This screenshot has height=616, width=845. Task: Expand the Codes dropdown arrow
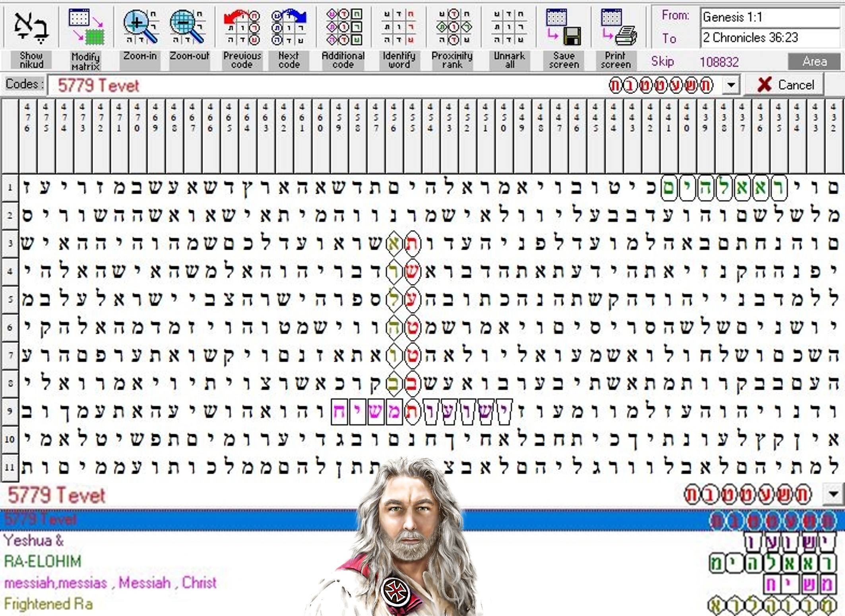coord(731,85)
